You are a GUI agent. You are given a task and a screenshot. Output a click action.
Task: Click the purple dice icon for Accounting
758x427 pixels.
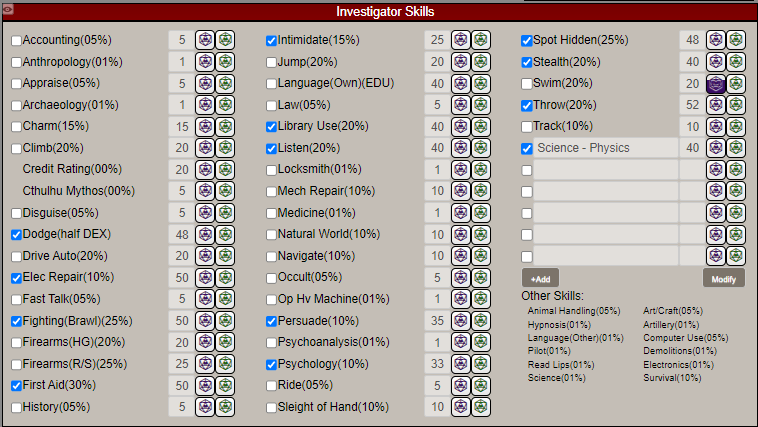pyautogui.click(x=204, y=40)
